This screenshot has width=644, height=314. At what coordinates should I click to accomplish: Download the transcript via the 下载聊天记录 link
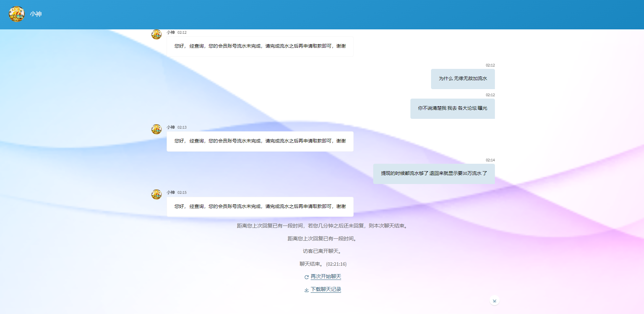[326, 289]
